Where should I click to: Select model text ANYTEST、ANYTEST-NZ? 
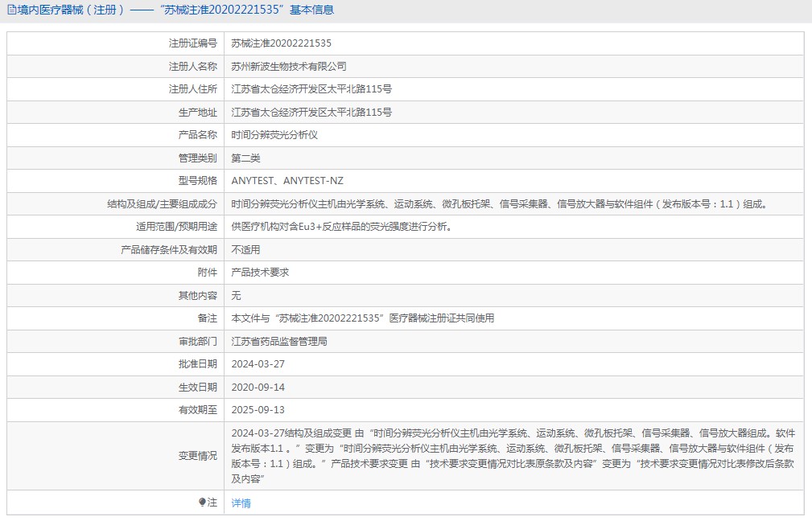[x=287, y=181]
